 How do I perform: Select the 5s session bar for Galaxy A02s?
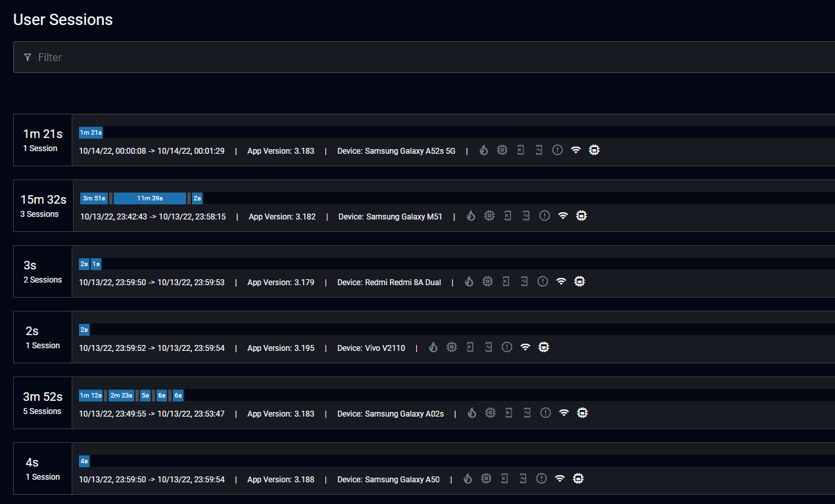tap(145, 396)
